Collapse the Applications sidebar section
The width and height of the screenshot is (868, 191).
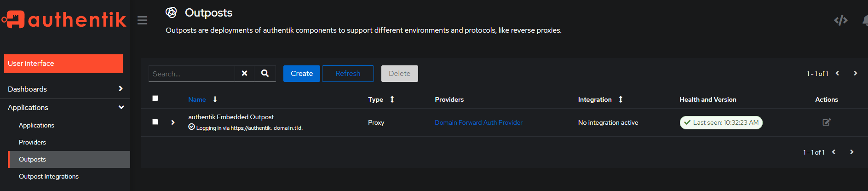tap(65, 107)
